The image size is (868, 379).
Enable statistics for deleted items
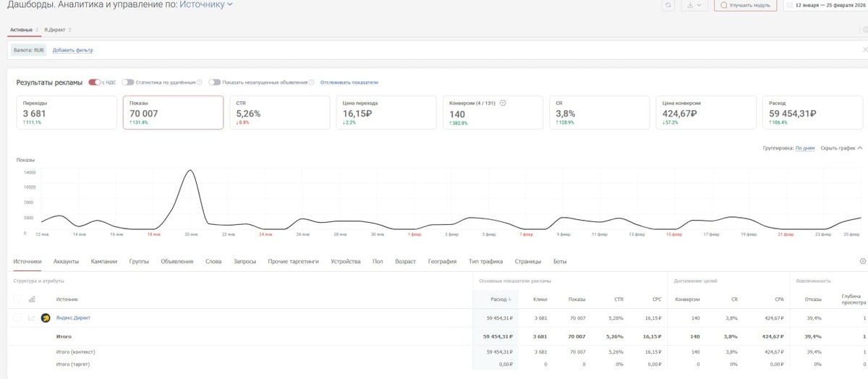pos(127,82)
